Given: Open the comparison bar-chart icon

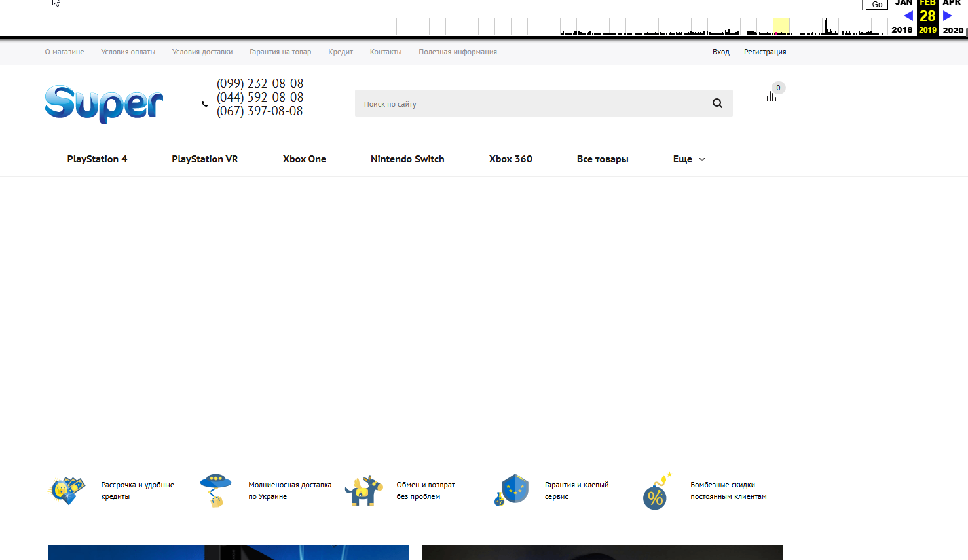Looking at the screenshot, I should pyautogui.click(x=772, y=96).
